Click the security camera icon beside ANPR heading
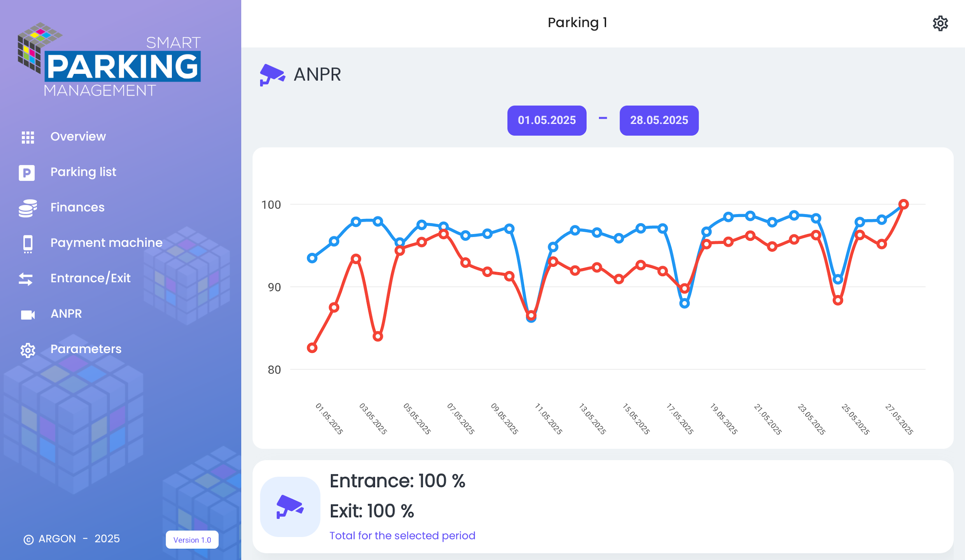Viewport: 965px width, 560px height. [272, 75]
